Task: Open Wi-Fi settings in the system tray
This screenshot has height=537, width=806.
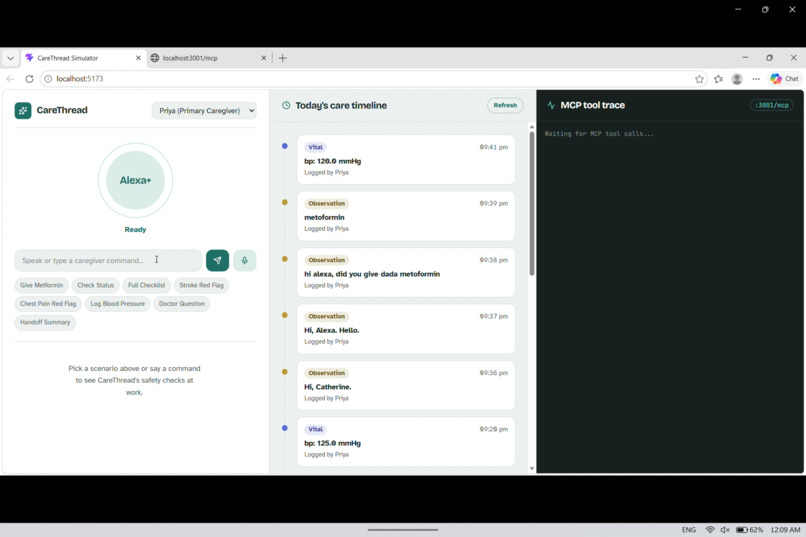Action: pyautogui.click(x=710, y=529)
